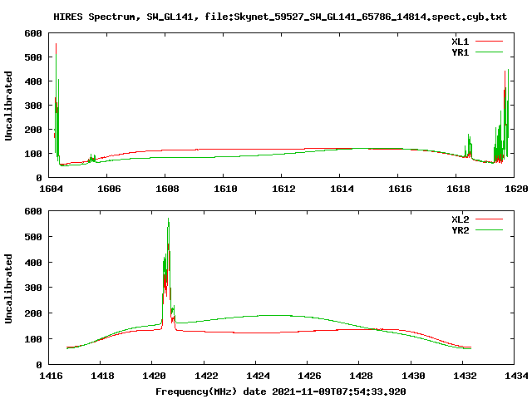Click the 1432 tick label

click(465, 376)
